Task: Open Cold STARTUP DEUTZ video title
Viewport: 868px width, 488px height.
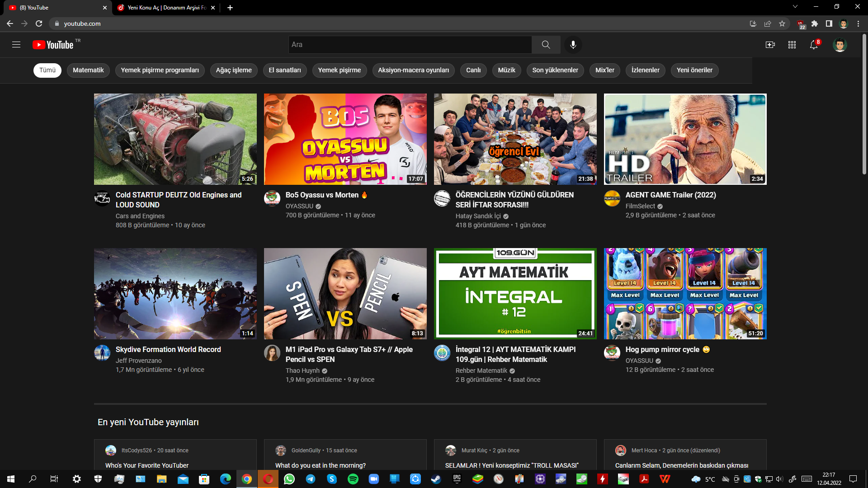Action: click(179, 200)
